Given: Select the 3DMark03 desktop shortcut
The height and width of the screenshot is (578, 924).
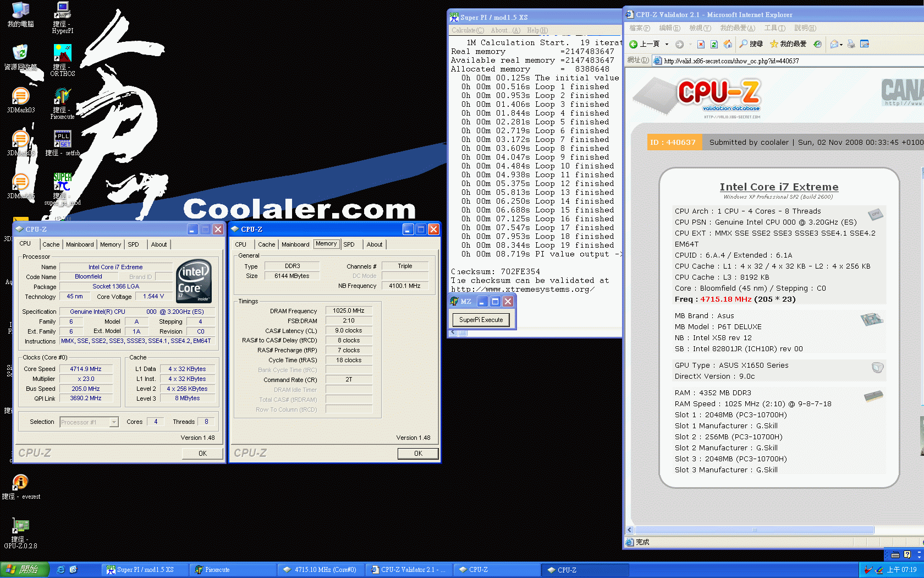Looking at the screenshot, I should [20, 100].
